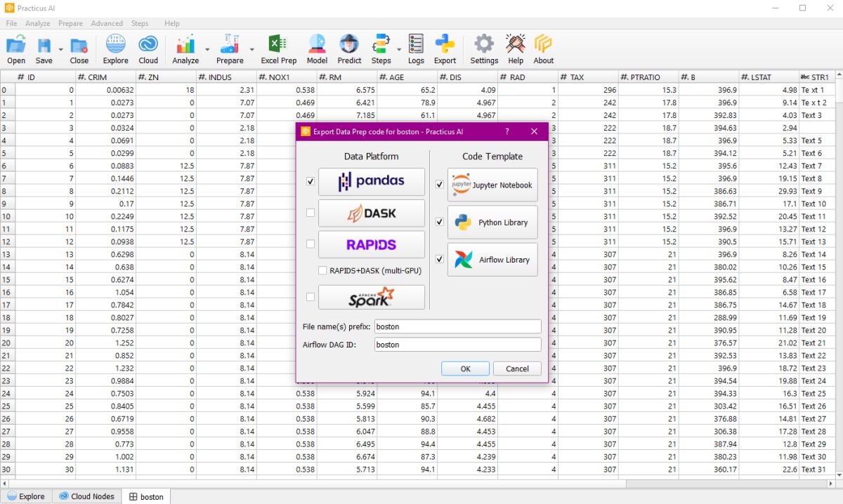
Task: Select the DASK data platform button
Action: click(372, 213)
